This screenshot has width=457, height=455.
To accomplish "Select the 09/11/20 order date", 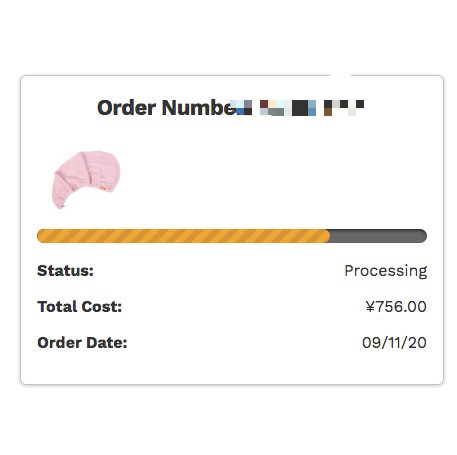I will (394, 342).
